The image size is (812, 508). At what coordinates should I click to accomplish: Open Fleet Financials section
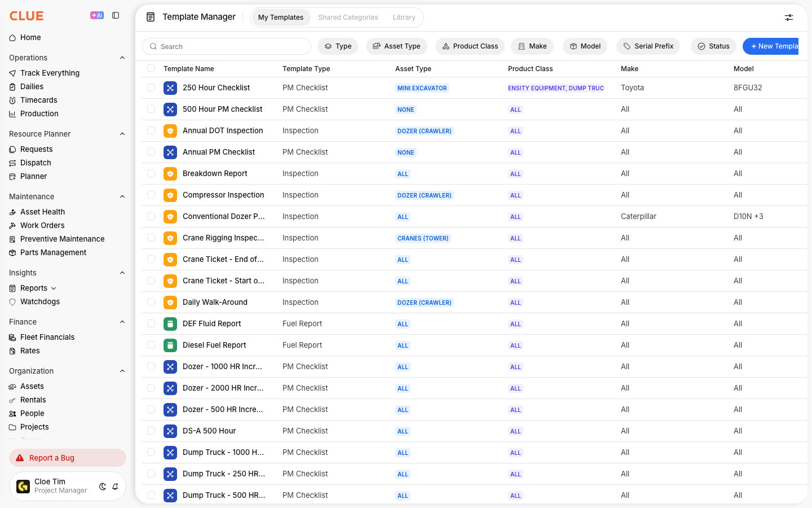tap(47, 337)
